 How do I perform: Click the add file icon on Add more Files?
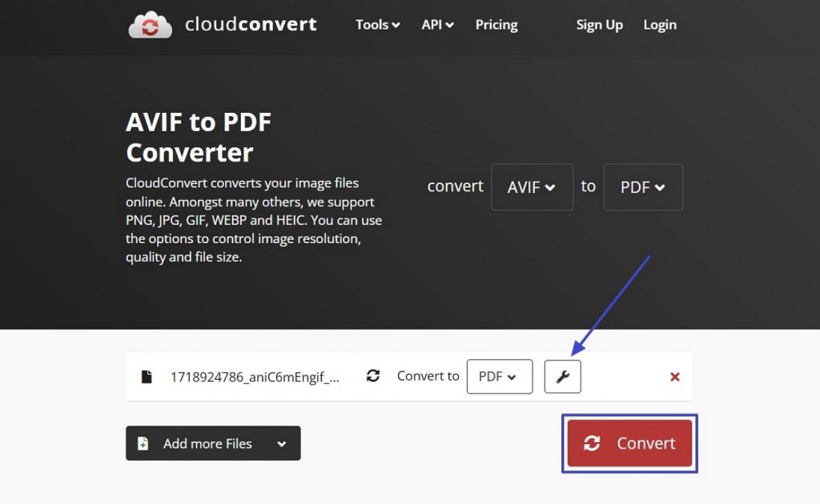(143, 443)
